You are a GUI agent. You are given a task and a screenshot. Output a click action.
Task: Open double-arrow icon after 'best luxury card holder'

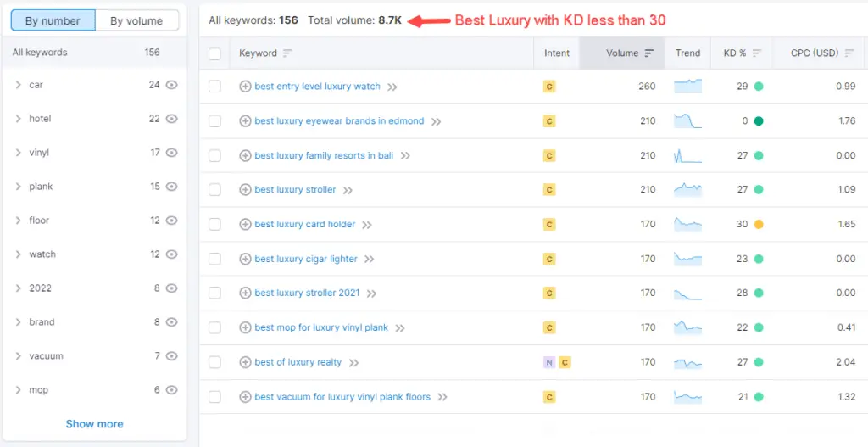[367, 225]
